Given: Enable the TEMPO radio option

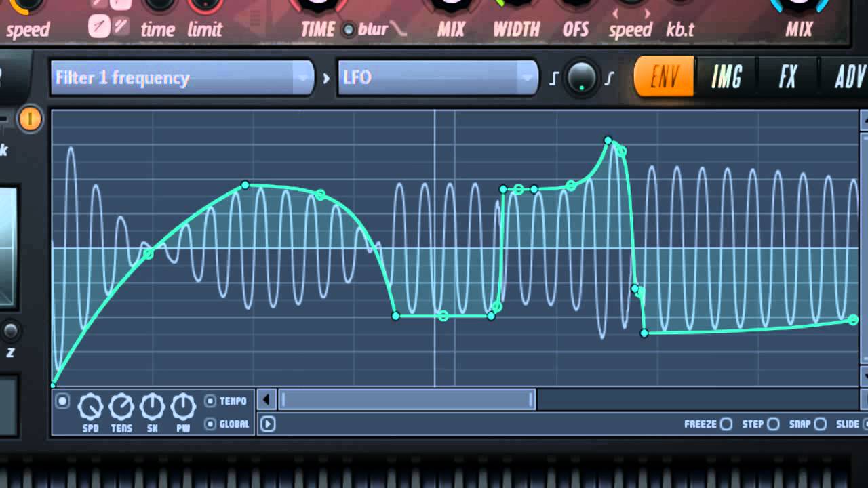Looking at the screenshot, I should pos(210,401).
